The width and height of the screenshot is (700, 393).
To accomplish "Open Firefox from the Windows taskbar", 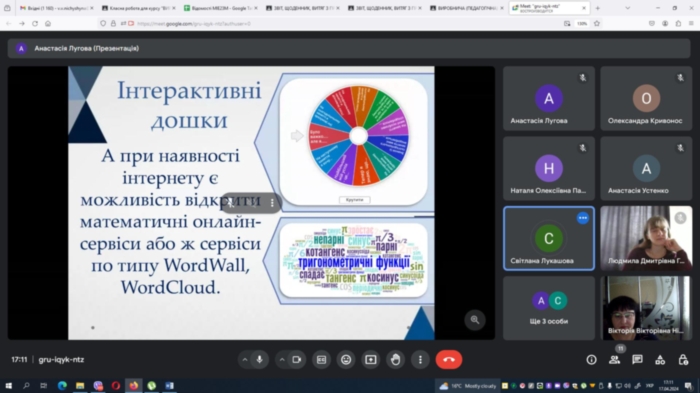I will 133,385.
